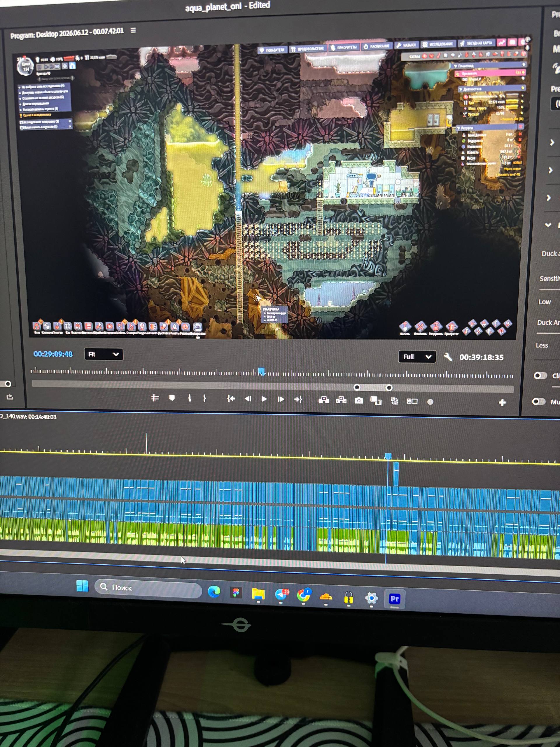Open Program Monitor settings wrench
Viewport: 560px width, 747px height.
(x=448, y=357)
